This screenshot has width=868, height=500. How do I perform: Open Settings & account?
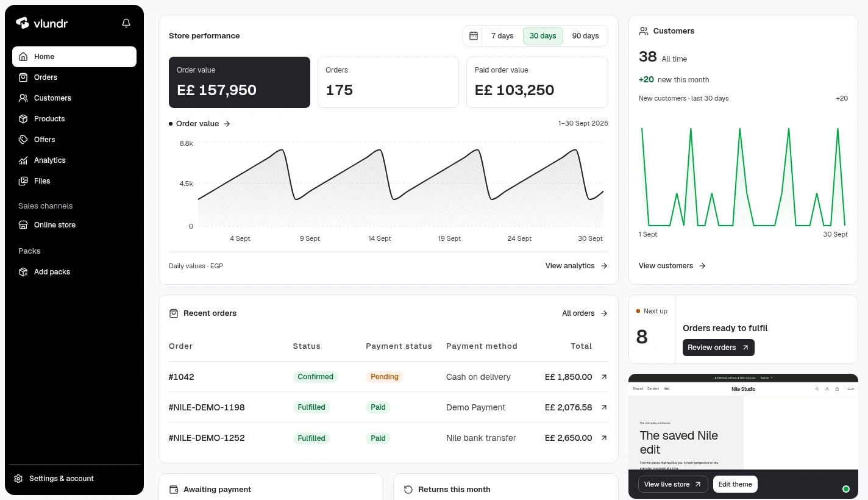pos(74,479)
